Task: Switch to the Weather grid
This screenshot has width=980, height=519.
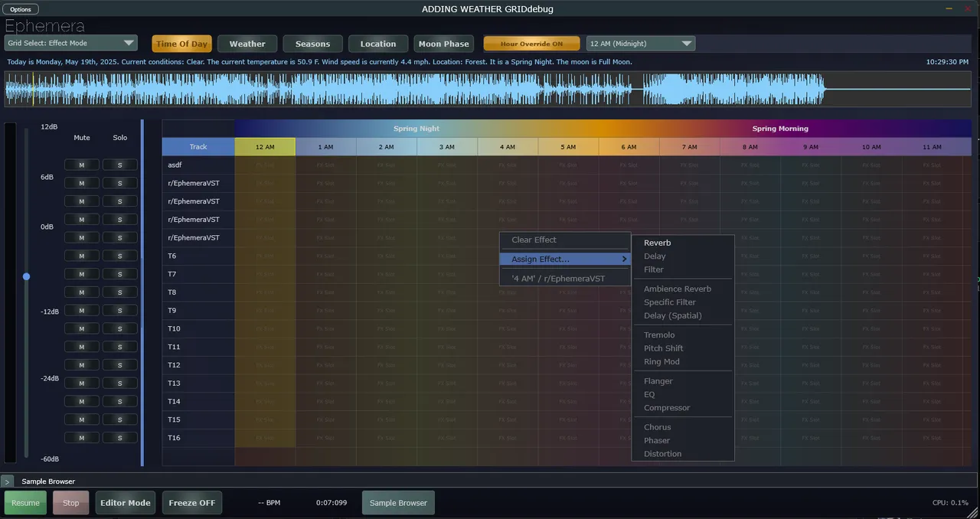Action: pyautogui.click(x=247, y=44)
